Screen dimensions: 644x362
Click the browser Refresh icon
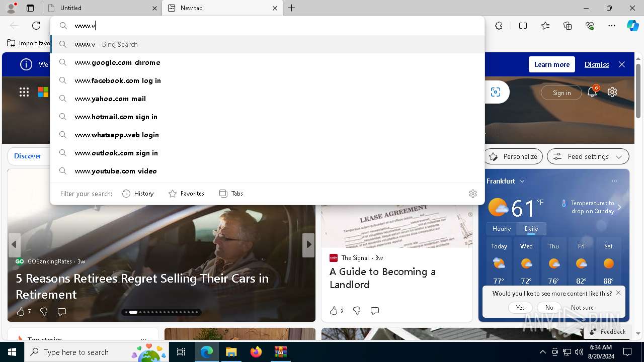(x=36, y=26)
